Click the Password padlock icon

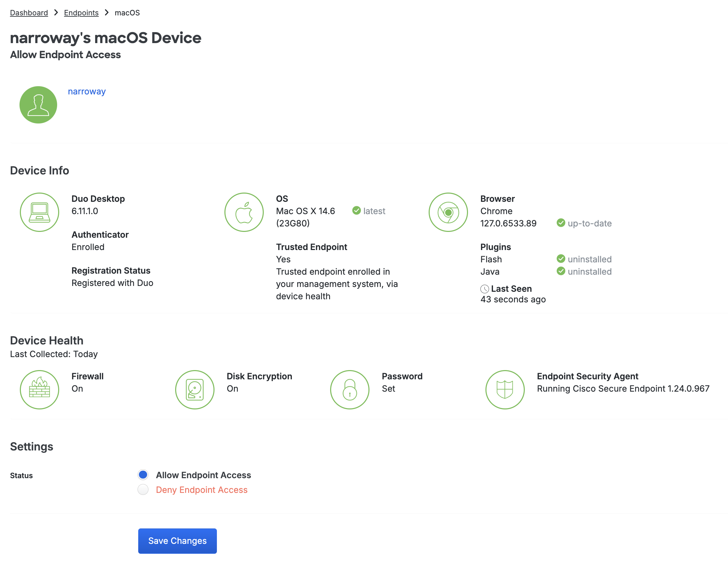tap(350, 390)
